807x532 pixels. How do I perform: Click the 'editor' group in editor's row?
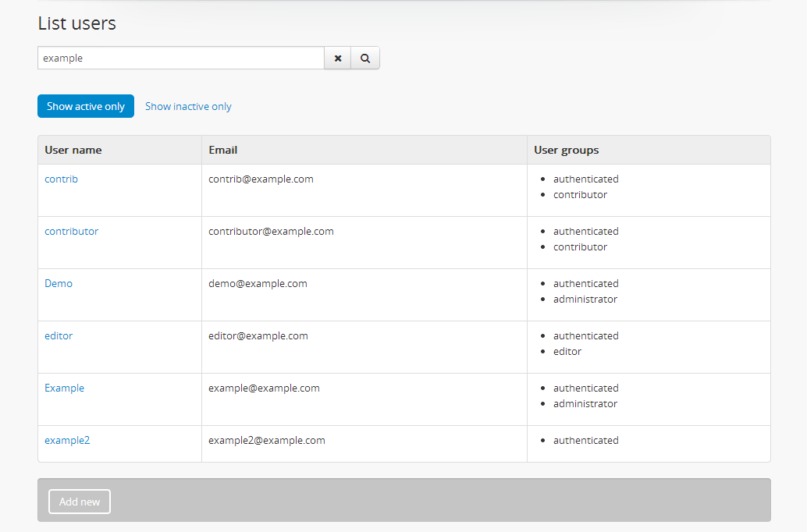click(x=567, y=352)
